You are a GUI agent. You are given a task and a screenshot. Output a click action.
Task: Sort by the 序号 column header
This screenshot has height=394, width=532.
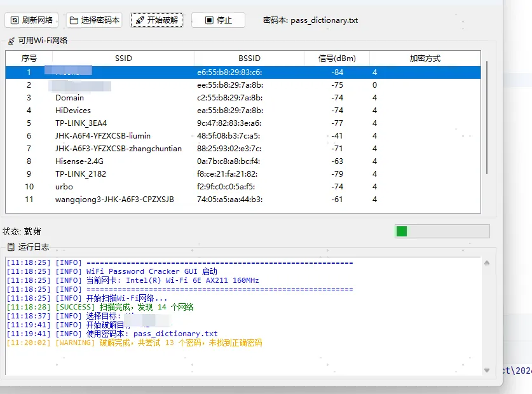[29, 58]
